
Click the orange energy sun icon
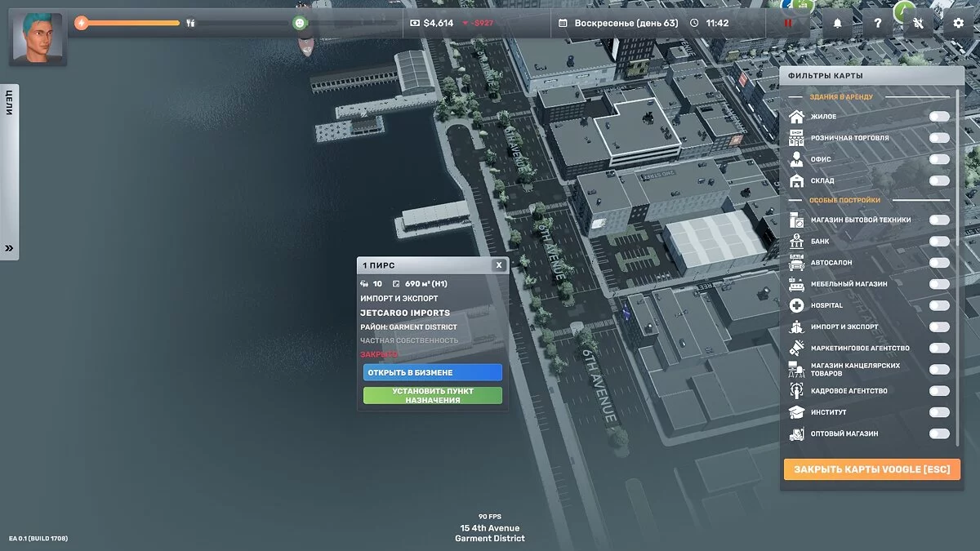[x=81, y=23]
